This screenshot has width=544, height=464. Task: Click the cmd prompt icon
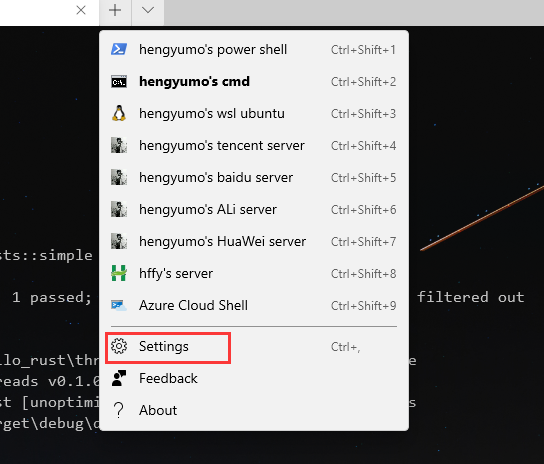(119, 82)
